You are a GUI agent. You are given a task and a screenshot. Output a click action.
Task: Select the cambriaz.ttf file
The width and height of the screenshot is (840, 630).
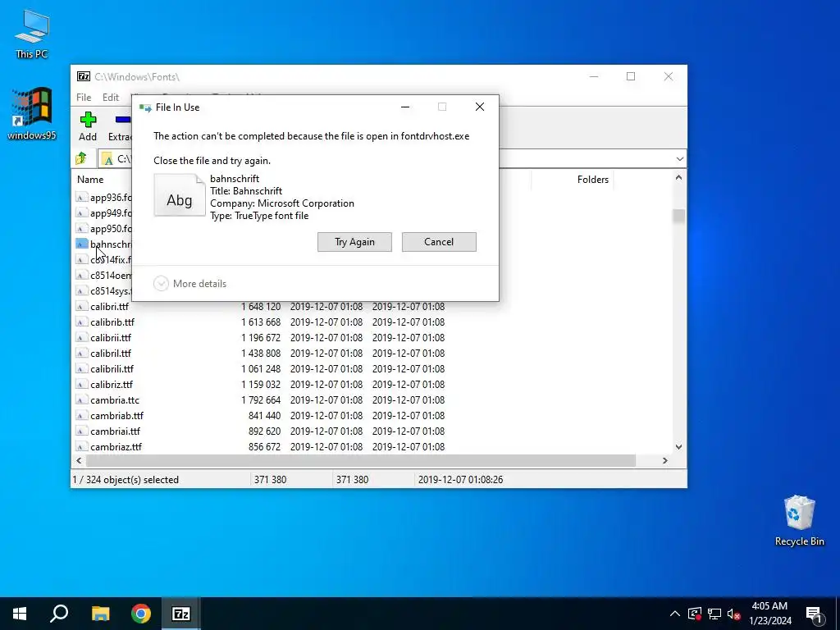(x=116, y=447)
